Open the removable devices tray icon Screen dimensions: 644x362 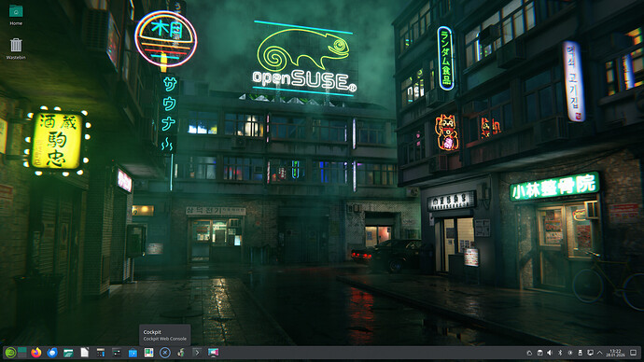coord(580,353)
